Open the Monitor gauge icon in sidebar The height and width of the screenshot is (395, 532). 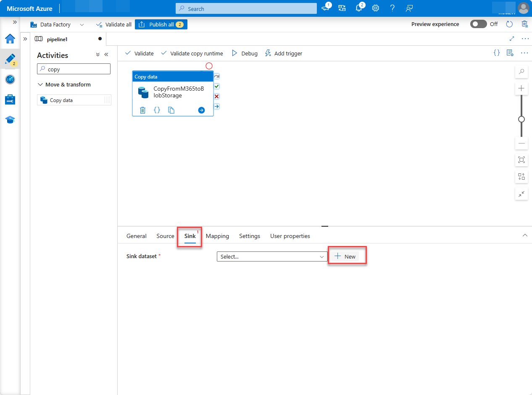[x=10, y=79]
